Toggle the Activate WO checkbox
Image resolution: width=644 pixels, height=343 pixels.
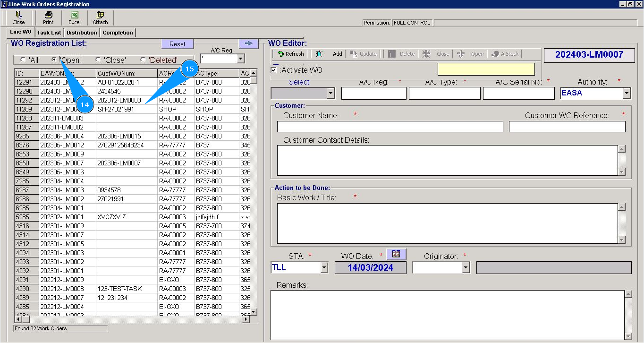[x=274, y=70]
